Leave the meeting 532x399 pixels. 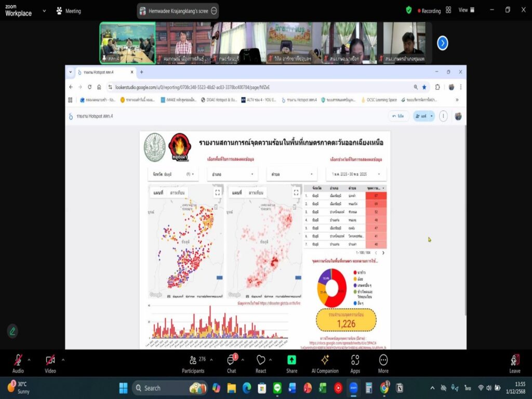(515, 361)
